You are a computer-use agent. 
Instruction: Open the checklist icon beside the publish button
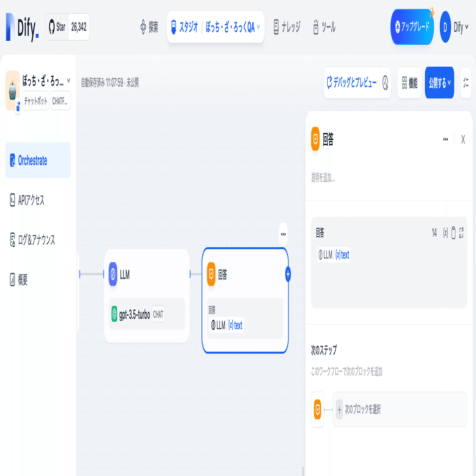tap(466, 83)
